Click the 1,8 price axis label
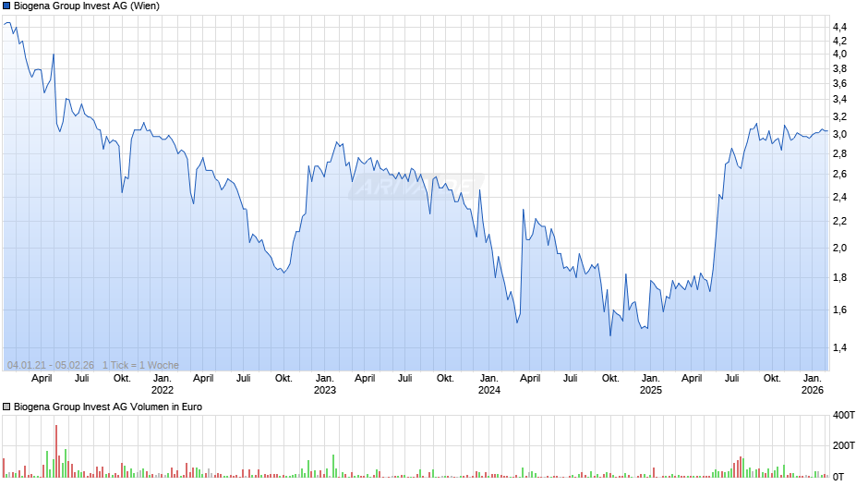The width and height of the screenshot is (868, 486). tap(839, 277)
